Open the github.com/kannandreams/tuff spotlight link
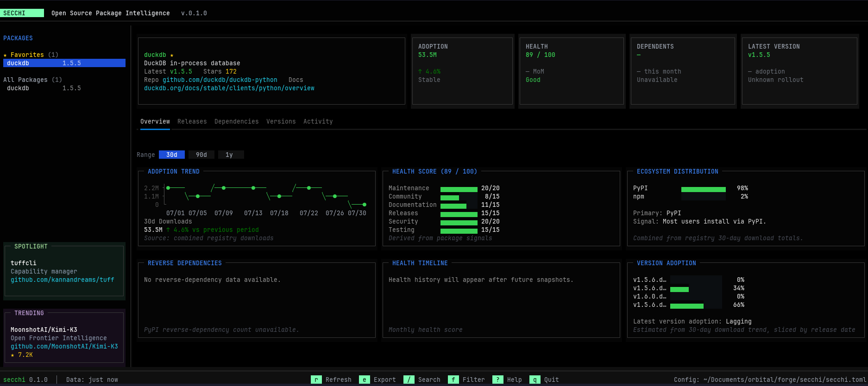Viewport: 868px width, 386px height. pyautogui.click(x=63, y=280)
